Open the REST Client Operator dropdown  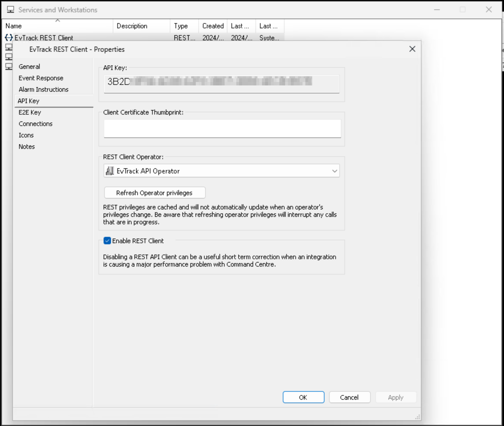(x=222, y=171)
